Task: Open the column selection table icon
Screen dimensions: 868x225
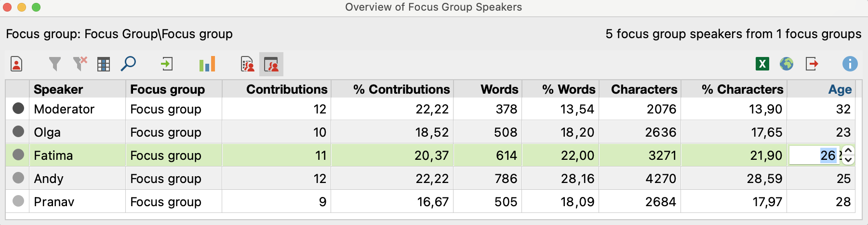Action: click(104, 64)
